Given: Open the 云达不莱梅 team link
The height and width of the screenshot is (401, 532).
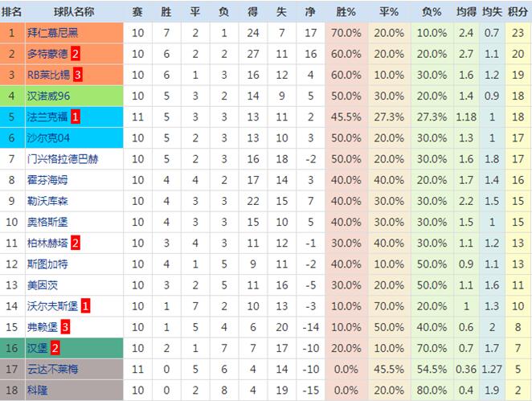Looking at the screenshot, I should [x=52, y=370].
